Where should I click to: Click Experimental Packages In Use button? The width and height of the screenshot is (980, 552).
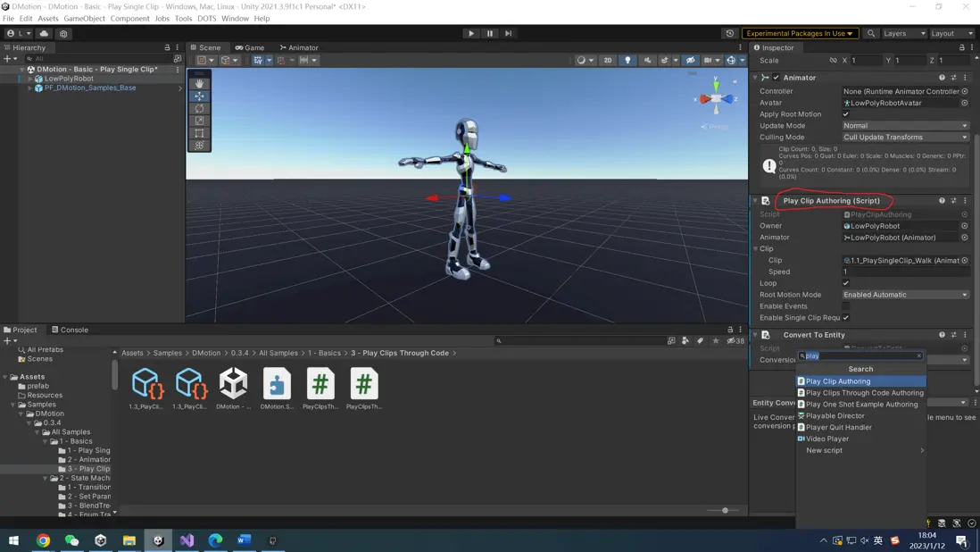(x=800, y=33)
